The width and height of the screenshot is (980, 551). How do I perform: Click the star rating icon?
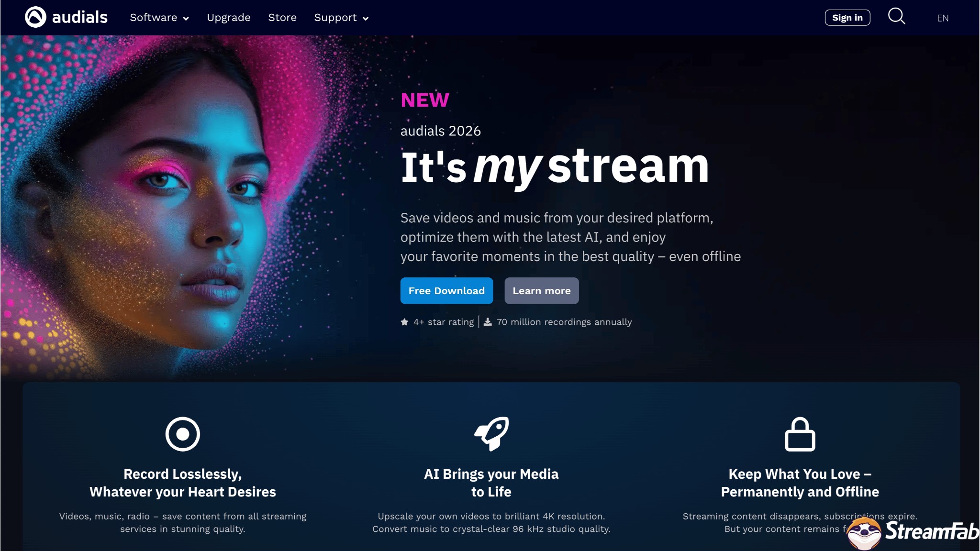(x=404, y=322)
